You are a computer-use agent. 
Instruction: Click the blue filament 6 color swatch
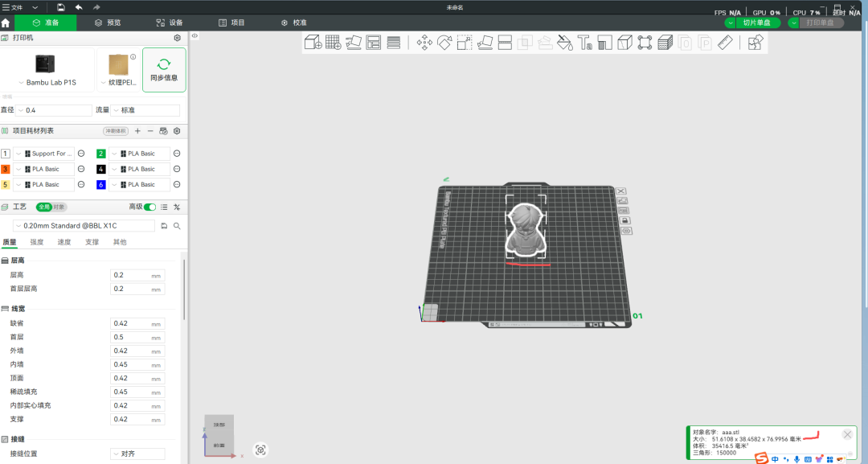tap(100, 184)
